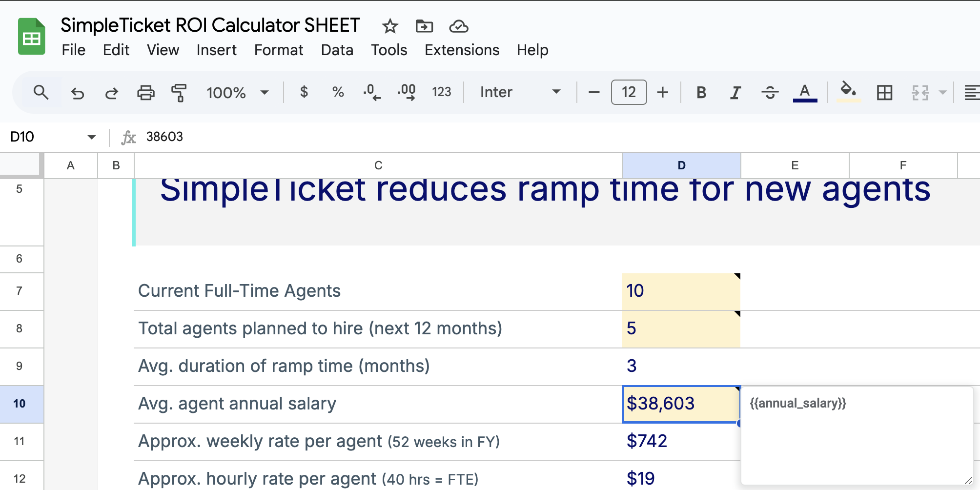This screenshot has height=490, width=980.
Task: Open the horizontal align option
Action: point(972,92)
